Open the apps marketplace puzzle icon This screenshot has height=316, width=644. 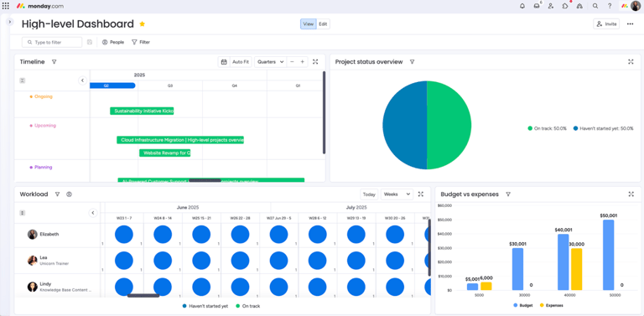pos(565,6)
